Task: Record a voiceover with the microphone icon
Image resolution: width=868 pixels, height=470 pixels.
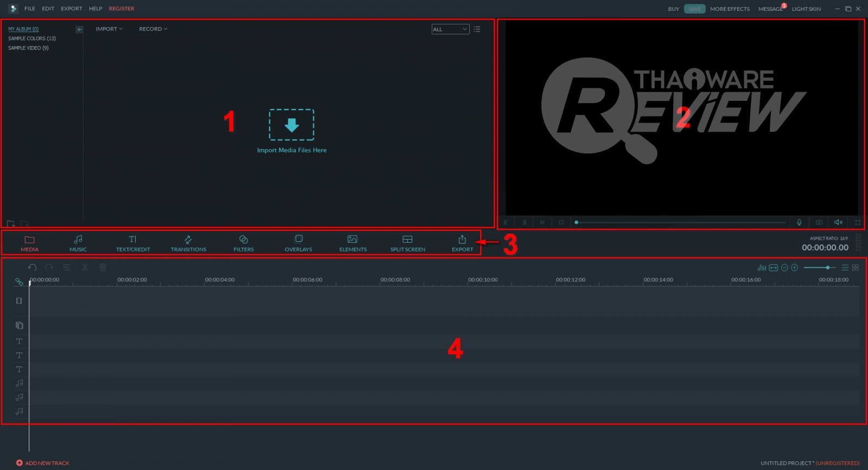Action: [x=799, y=222]
